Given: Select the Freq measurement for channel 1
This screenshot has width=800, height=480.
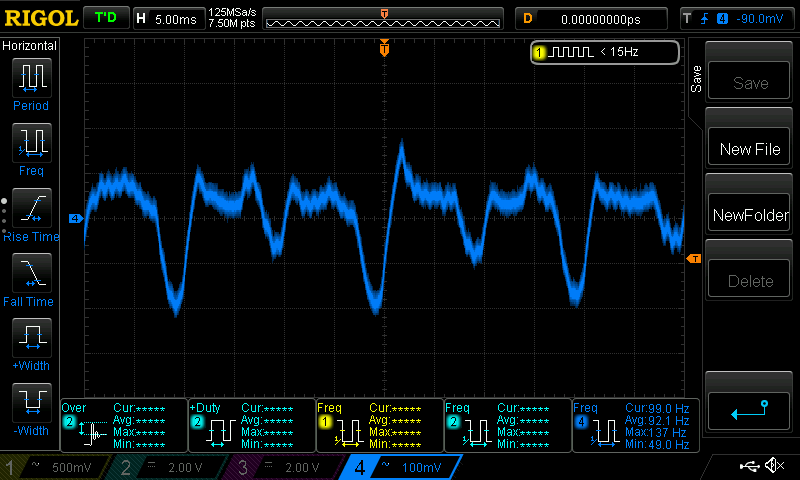Looking at the screenshot, I should pyautogui.click(x=380, y=425).
